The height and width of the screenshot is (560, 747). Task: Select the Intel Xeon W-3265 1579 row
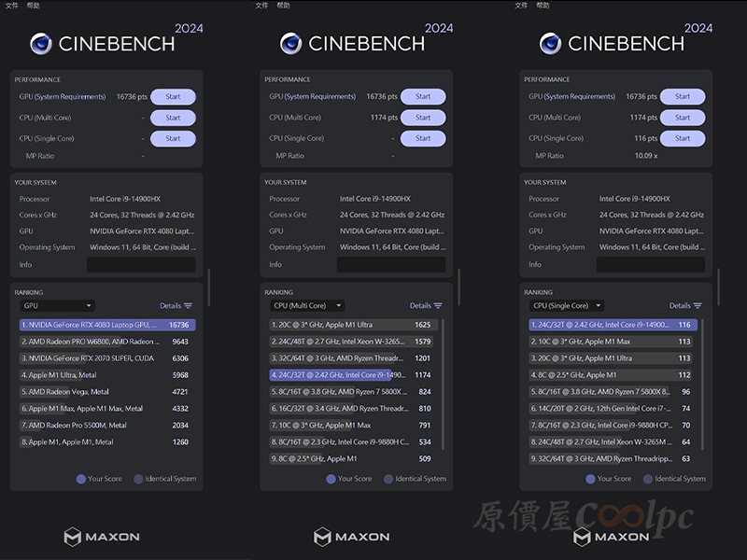(353, 342)
